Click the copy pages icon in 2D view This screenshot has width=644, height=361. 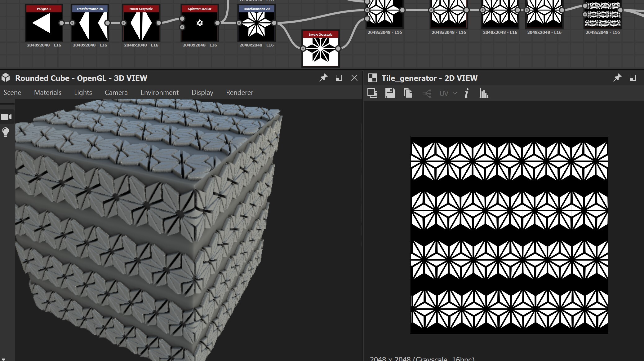(408, 93)
